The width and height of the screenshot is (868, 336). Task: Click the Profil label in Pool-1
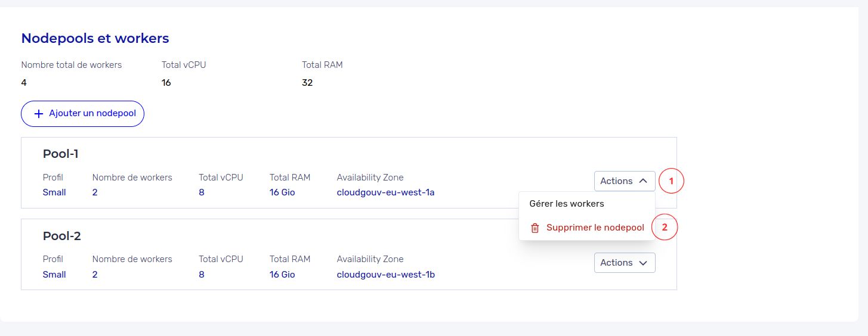53,178
